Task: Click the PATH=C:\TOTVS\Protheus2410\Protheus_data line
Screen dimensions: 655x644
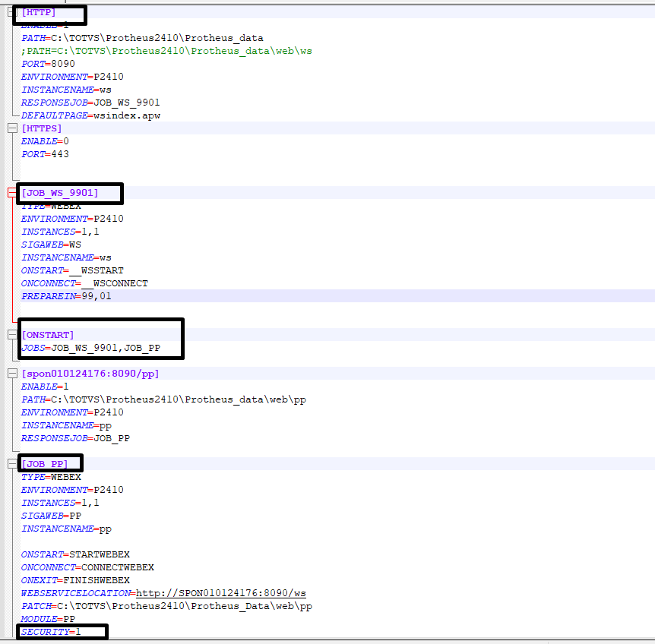Action: [x=142, y=38]
